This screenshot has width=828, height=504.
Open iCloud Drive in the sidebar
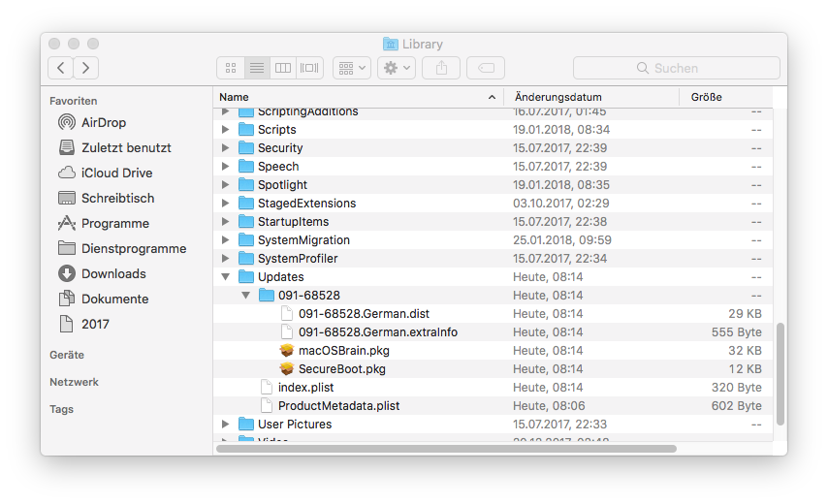coord(106,173)
